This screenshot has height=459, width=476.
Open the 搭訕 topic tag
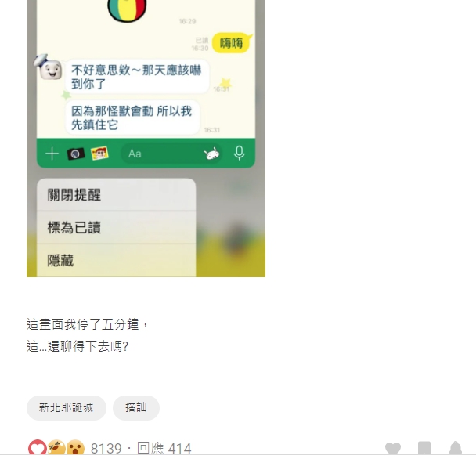(x=136, y=407)
